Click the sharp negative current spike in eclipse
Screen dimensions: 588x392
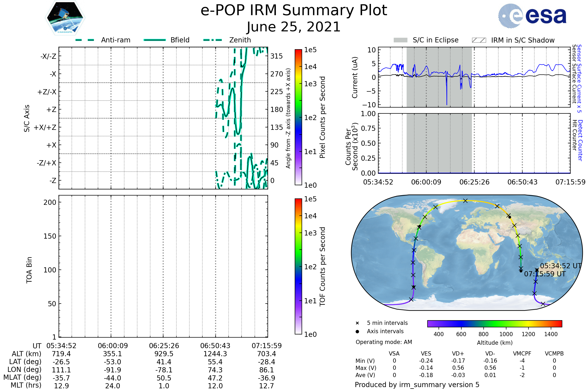point(447,98)
